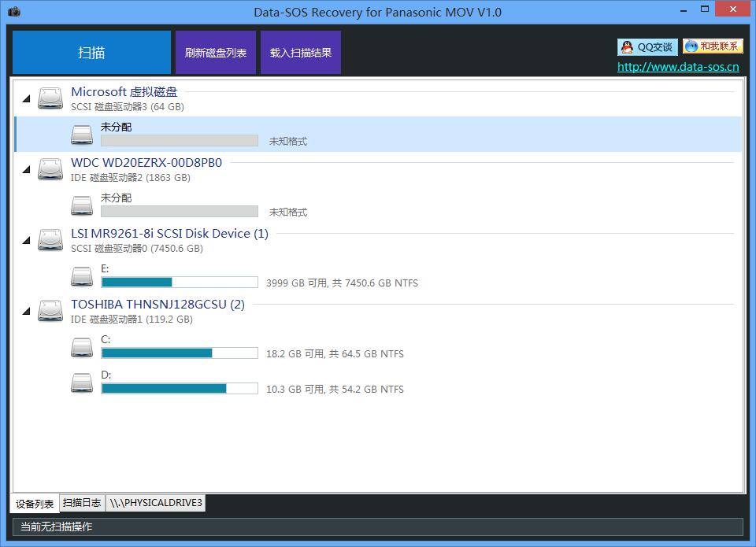Select the C: partition drive icon
The image size is (756, 547).
(82, 347)
